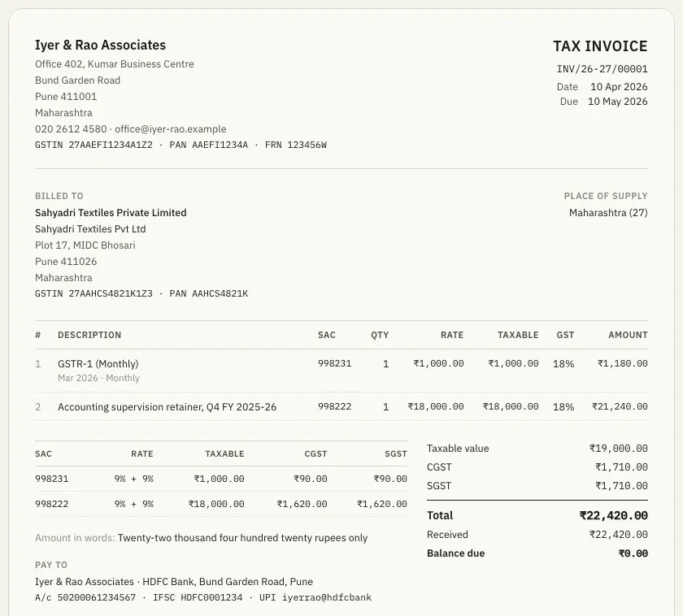Select client GSTIN 27AAHCS4821K1Z3
This screenshot has width=683, height=616.
[94, 293]
